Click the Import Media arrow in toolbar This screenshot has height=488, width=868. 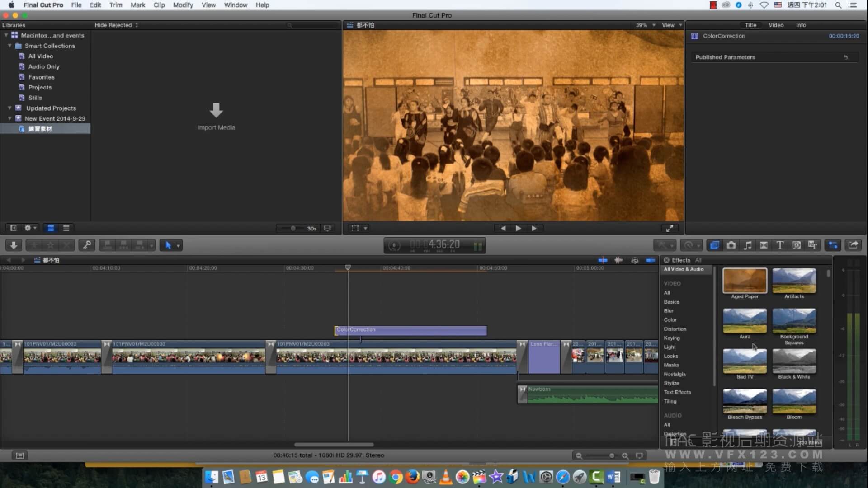(x=14, y=245)
